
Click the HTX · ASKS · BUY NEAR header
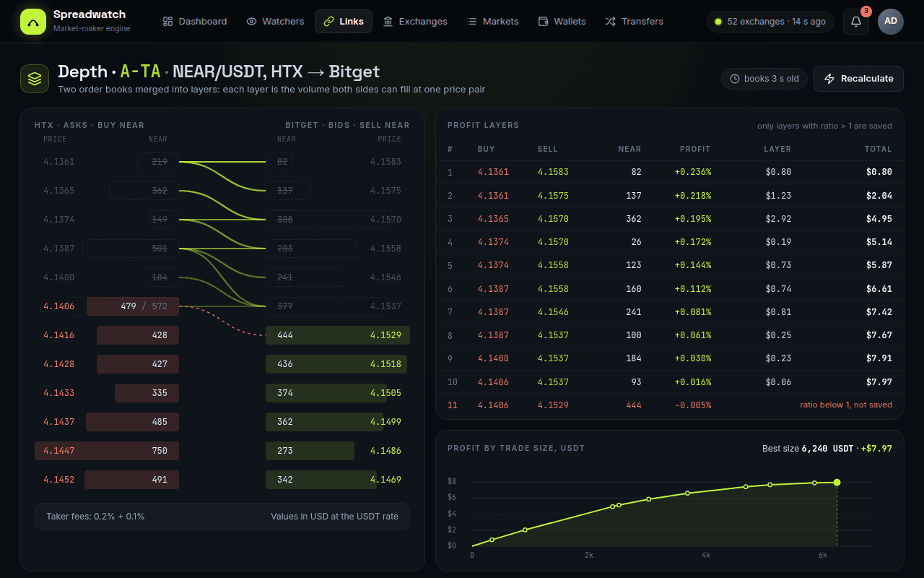[x=90, y=125]
